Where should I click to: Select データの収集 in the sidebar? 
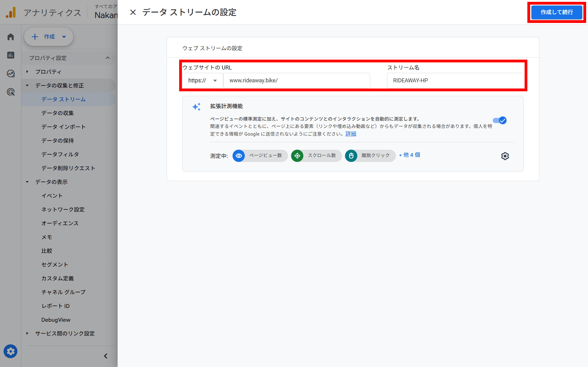click(x=57, y=113)
